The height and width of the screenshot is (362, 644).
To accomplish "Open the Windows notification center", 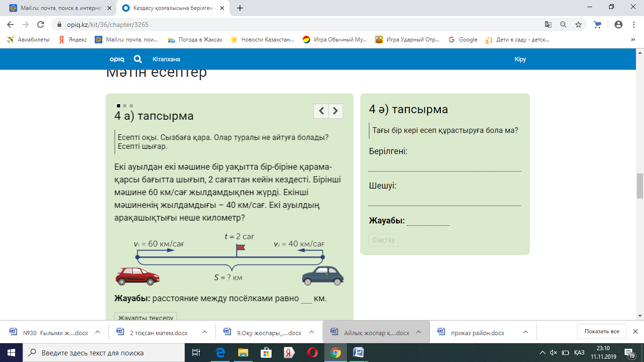I will (x=628, y=353).
